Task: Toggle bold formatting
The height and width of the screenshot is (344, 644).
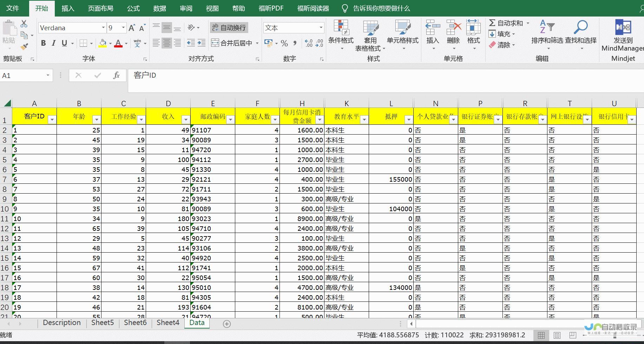Action: coord(43,43)
